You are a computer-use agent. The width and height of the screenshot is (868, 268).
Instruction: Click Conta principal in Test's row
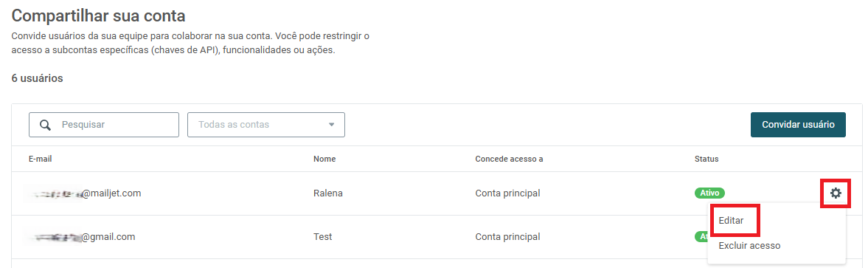(x=507, y=236)
